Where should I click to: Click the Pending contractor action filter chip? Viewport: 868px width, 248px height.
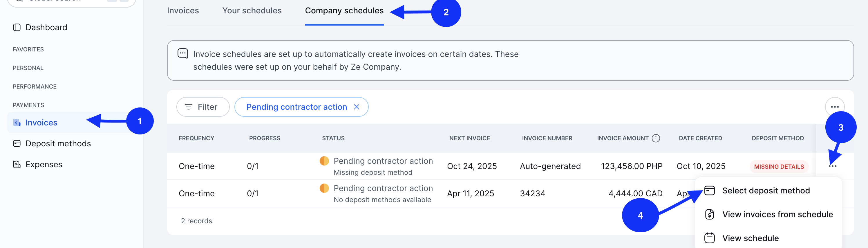point(296,107)
